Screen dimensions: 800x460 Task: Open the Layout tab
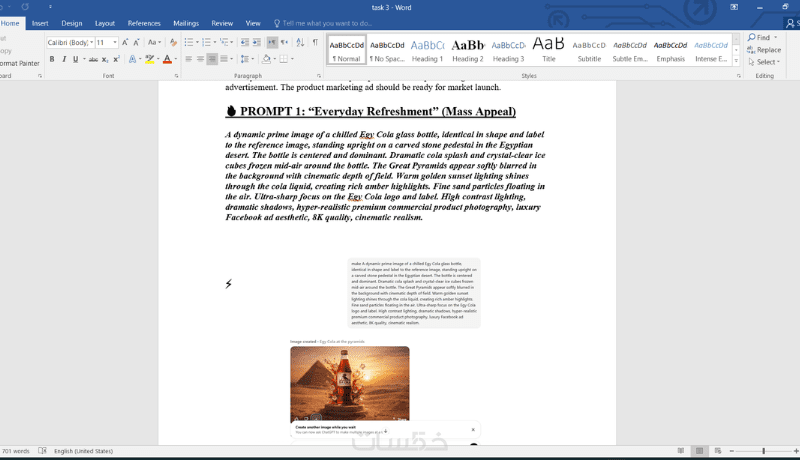click(105, 23)
